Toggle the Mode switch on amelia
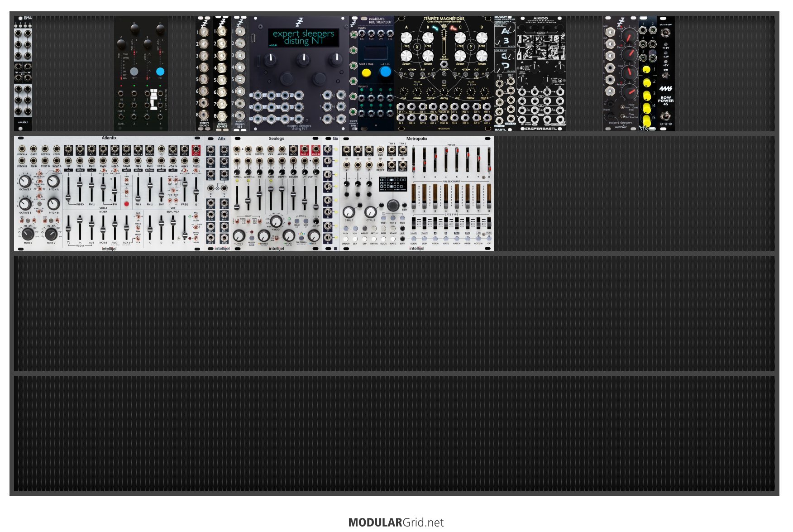 (622, 107)
